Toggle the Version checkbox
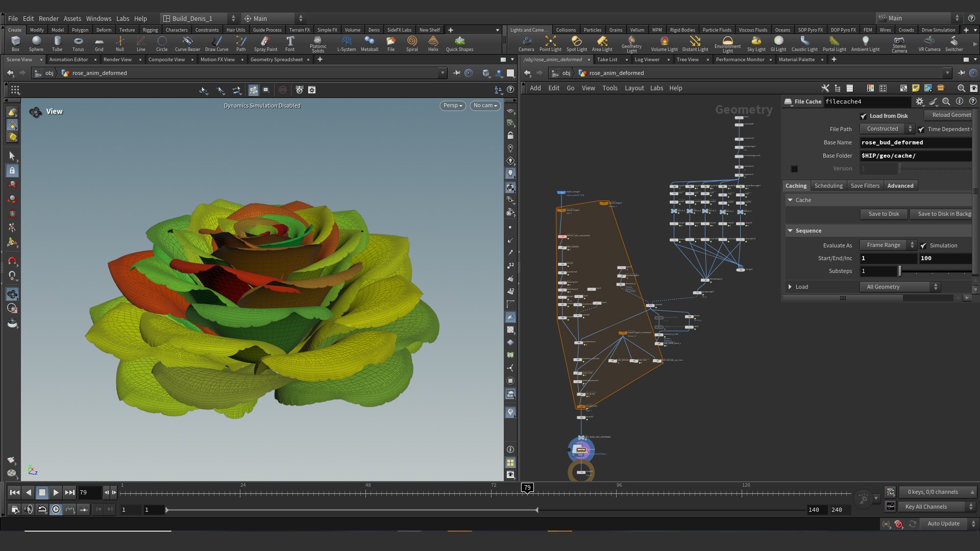This screenshot has width=980, height=551. (794, 169)
